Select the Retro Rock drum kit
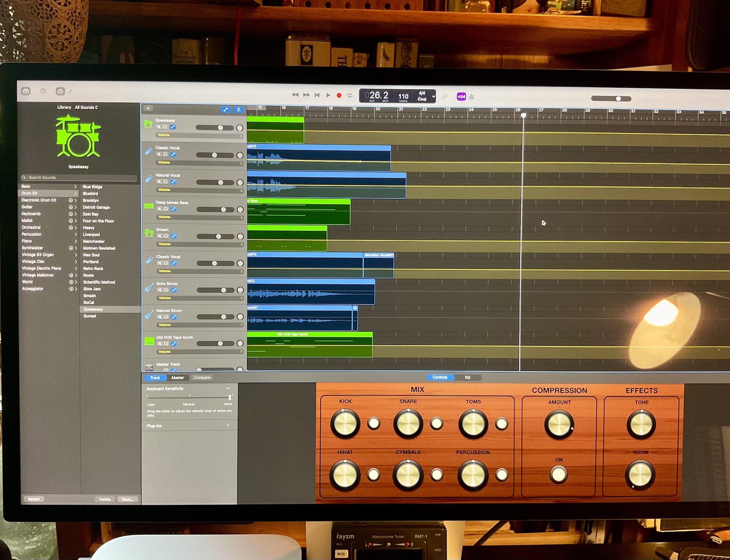730x560 pixels. click(x=93, y=269)
